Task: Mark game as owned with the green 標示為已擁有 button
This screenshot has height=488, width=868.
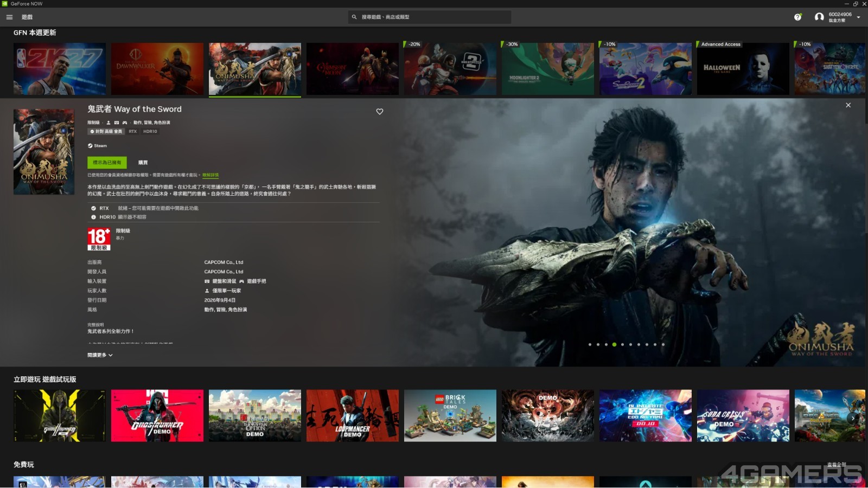Action: coord(107,162)
